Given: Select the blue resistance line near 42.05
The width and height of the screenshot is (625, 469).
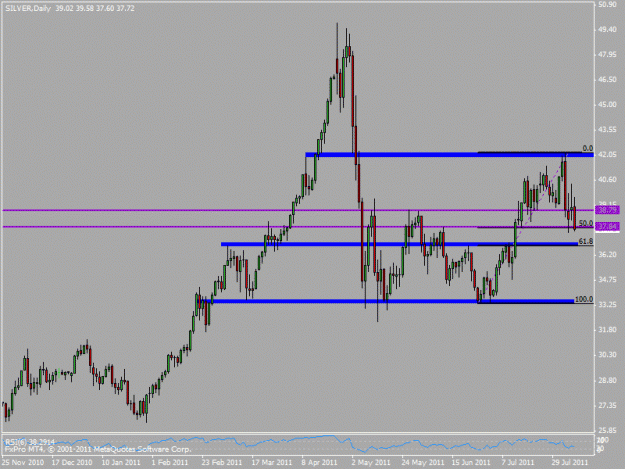Looking at the screenshot, I should point(450,154).
